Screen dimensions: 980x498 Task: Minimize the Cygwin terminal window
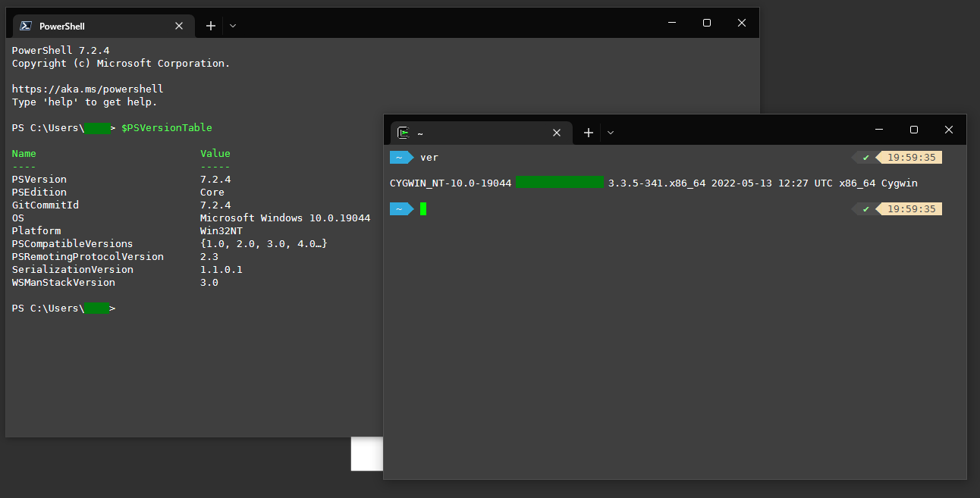coord(879,130)
